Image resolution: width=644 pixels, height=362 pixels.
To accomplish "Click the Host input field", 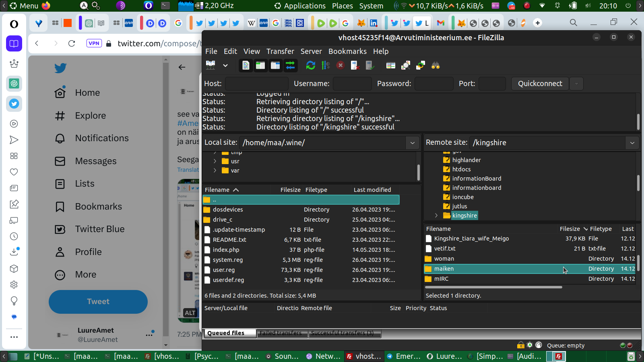I will (256, 84).
